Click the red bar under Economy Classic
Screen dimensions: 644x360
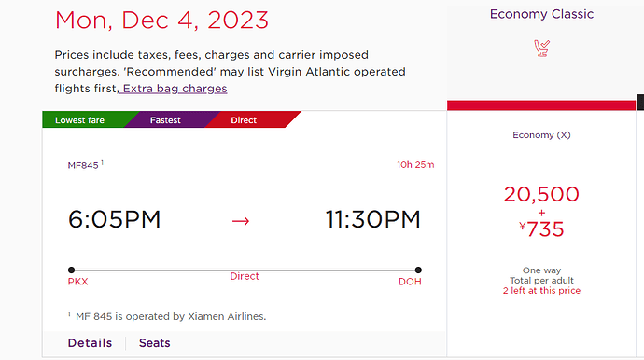(541, 105)
